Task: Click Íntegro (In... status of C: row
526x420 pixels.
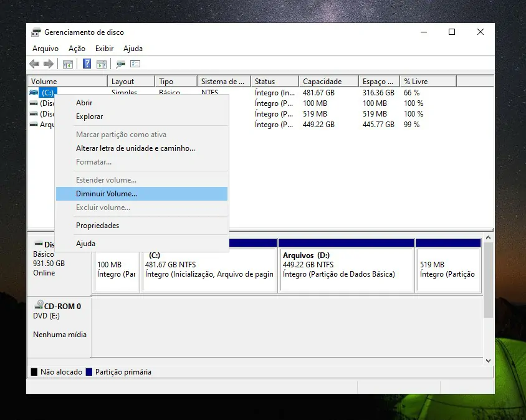Action: 274,93
